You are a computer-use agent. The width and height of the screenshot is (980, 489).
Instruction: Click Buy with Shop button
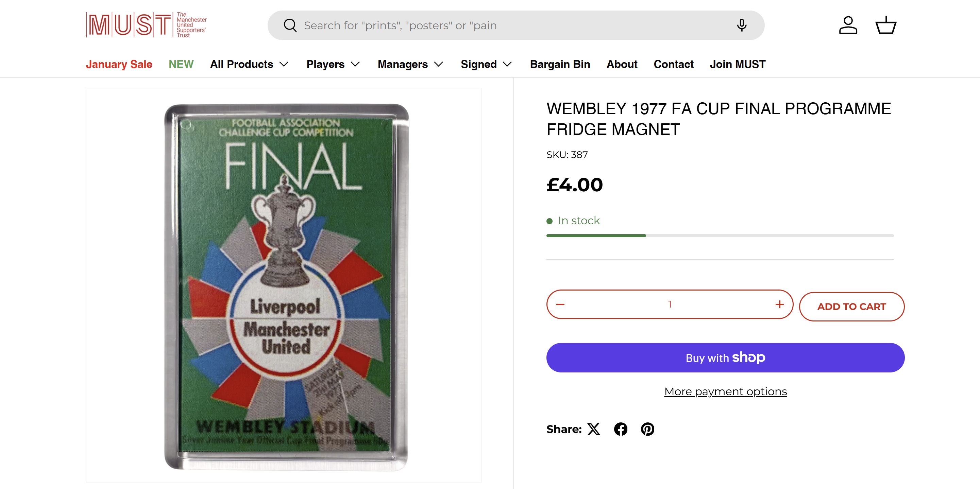coord(725,357)
